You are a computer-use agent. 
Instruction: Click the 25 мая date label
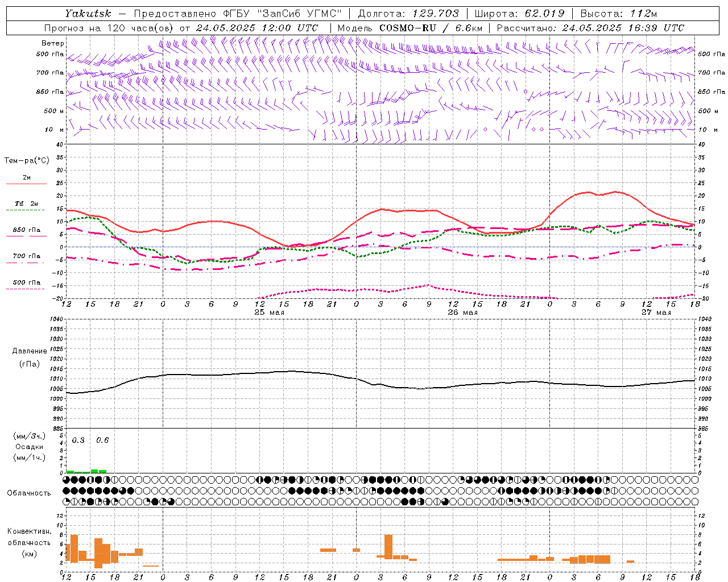point(269,312)
